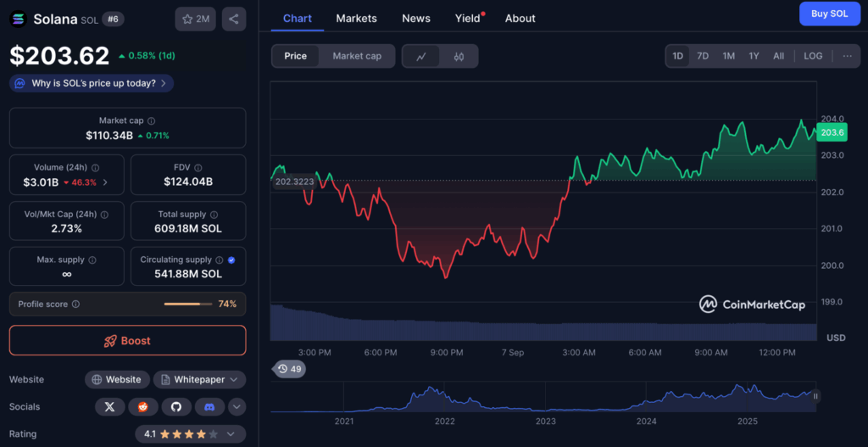Open the Chart tab
868x447 pixels.
click(x=298, y=19)
